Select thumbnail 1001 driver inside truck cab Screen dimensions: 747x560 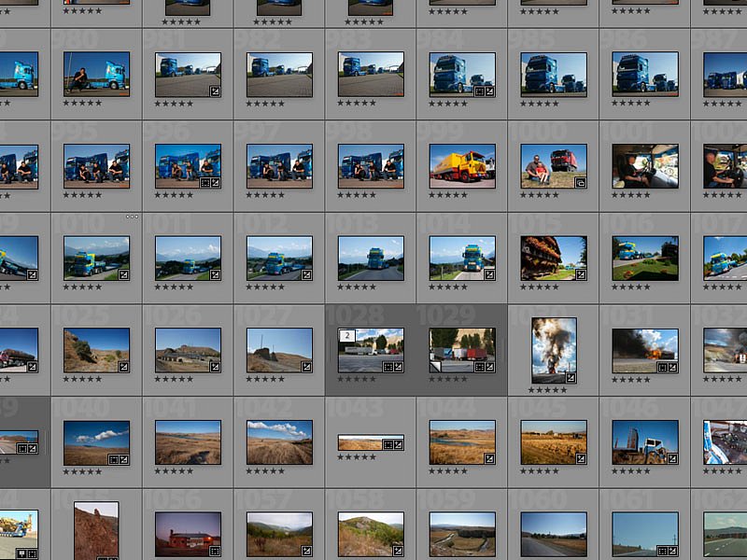pos(645,166)
